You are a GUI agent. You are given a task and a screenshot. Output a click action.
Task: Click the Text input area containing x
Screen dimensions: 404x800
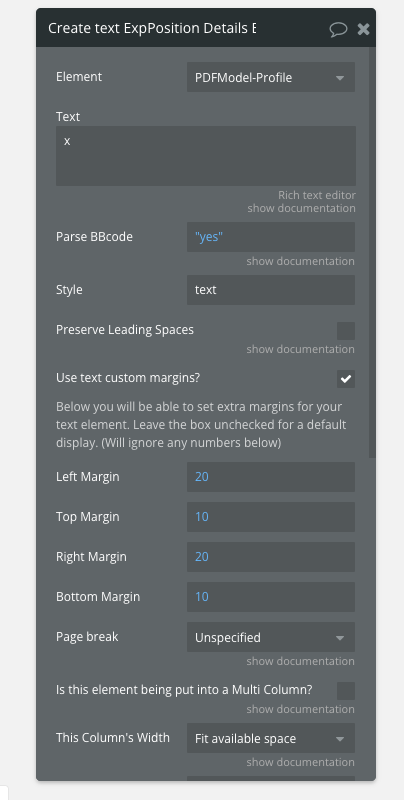[x=206, y=156]
